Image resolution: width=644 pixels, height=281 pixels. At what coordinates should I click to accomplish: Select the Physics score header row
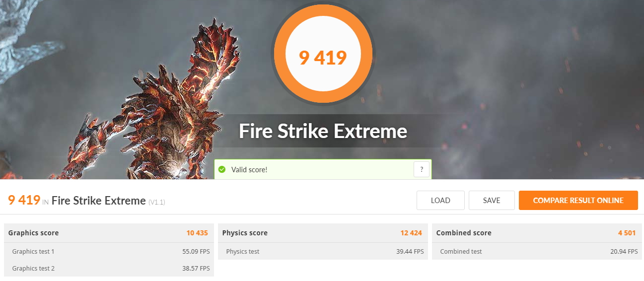(323, 233)
